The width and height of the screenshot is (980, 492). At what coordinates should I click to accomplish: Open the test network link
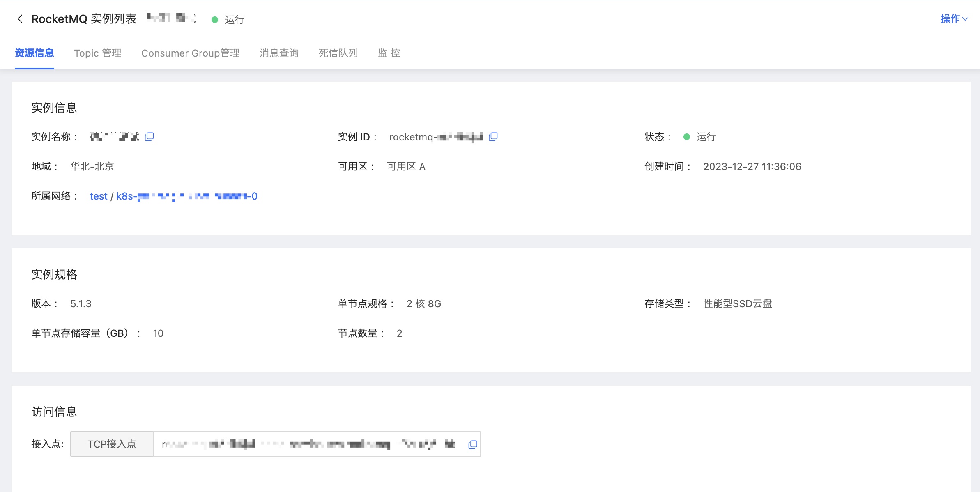pos(99,196)
